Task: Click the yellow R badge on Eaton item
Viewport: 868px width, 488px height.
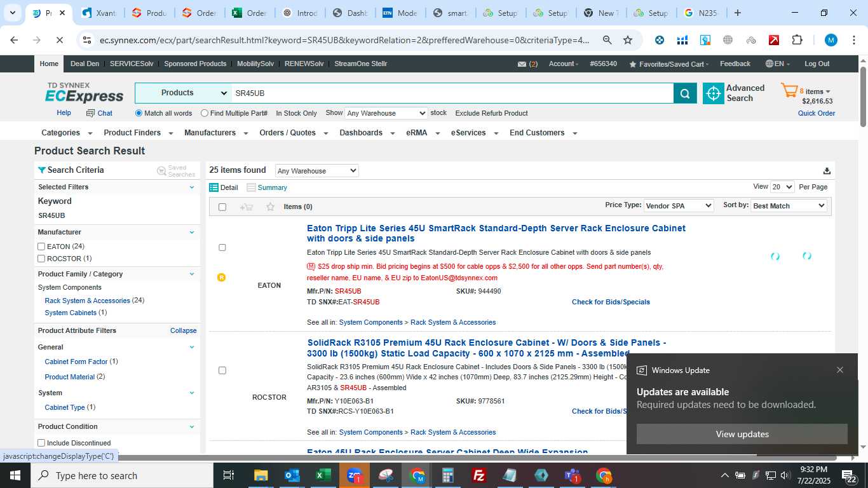Action: point(221,277)
